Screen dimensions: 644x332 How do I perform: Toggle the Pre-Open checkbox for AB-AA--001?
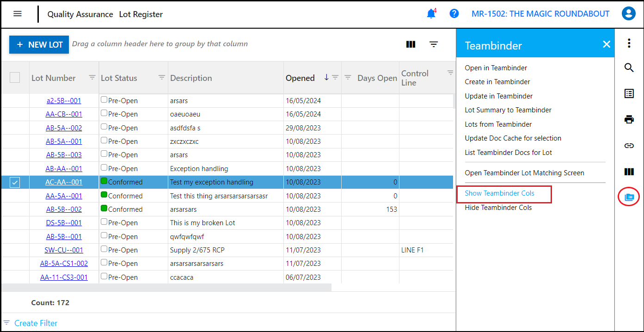point(104,167)
